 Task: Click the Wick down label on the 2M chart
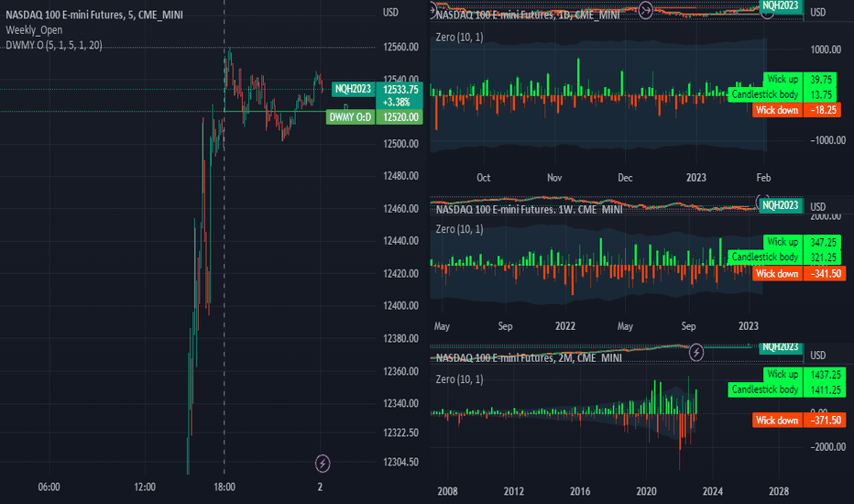(777, 420)
